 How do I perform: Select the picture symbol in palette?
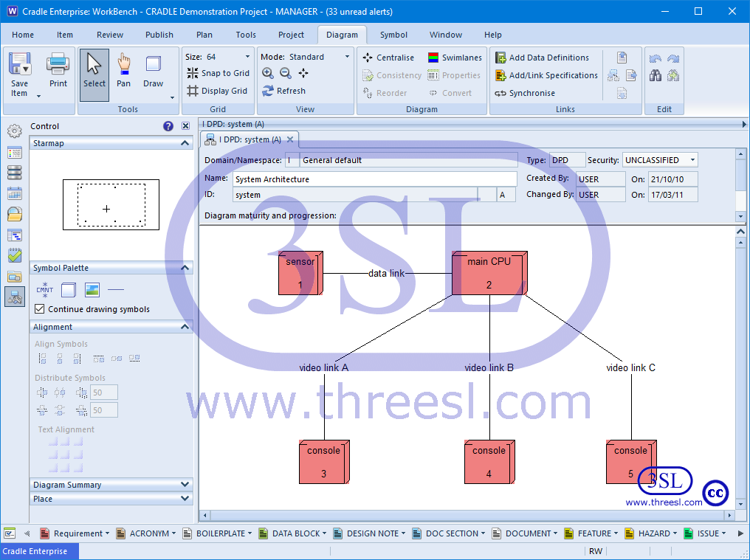click(x=92, y=289)
